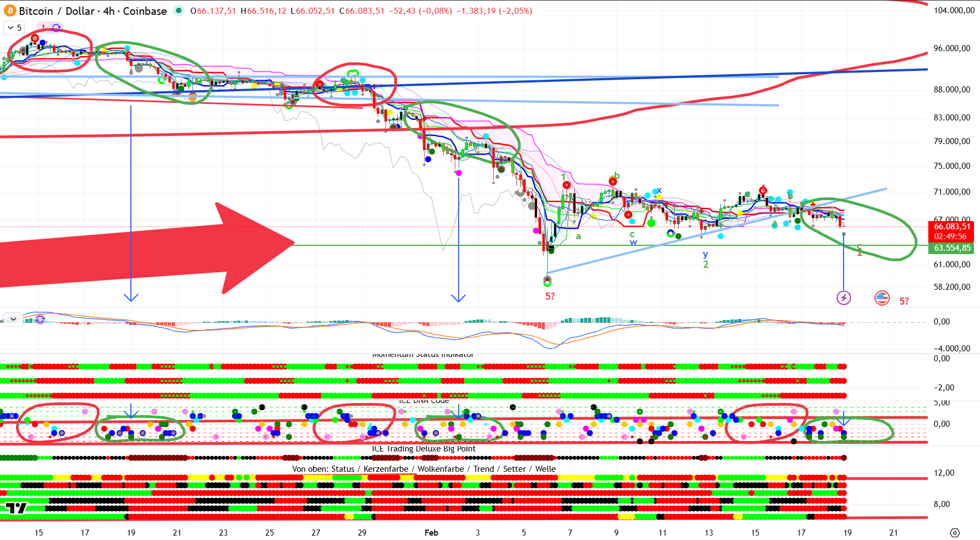Click the red exclamation warning icon
Screen dimensions: 980x540
(43, 27)
